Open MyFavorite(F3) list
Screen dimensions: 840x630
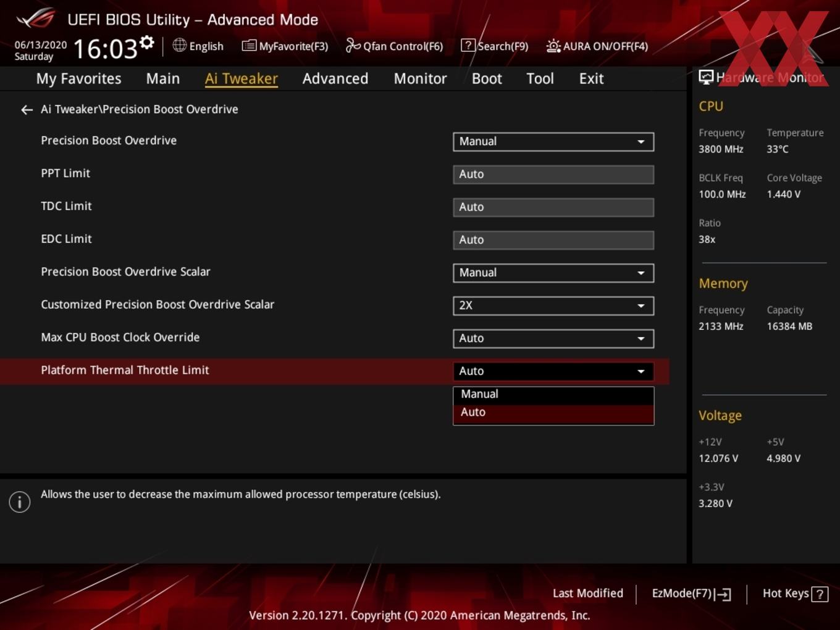(285, 46)
